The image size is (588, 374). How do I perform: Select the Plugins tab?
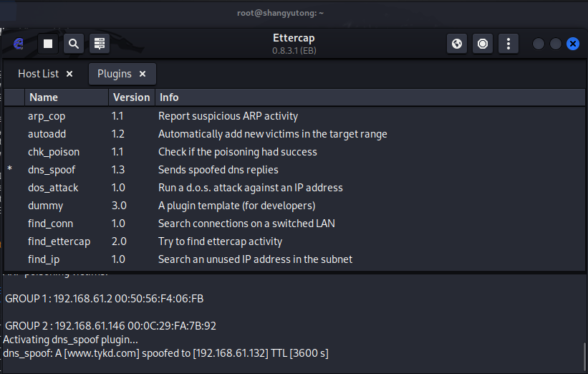pyautogui.click(x=115, y=74)
